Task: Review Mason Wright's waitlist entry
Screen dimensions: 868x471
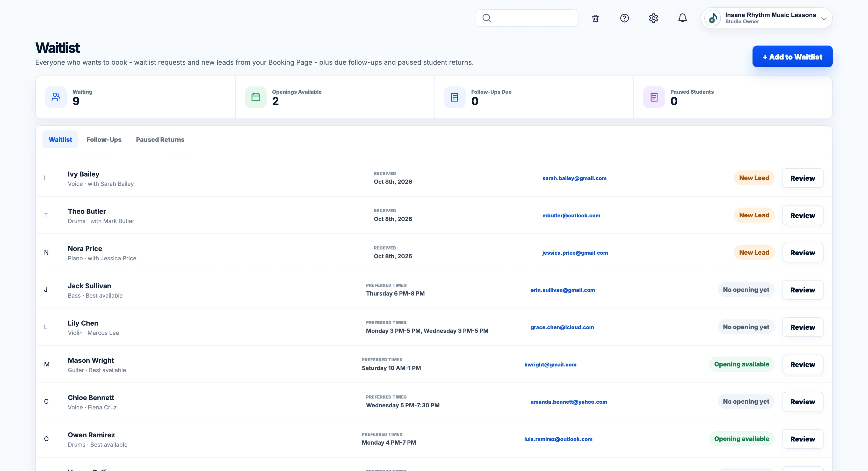Action: [803, 365]
